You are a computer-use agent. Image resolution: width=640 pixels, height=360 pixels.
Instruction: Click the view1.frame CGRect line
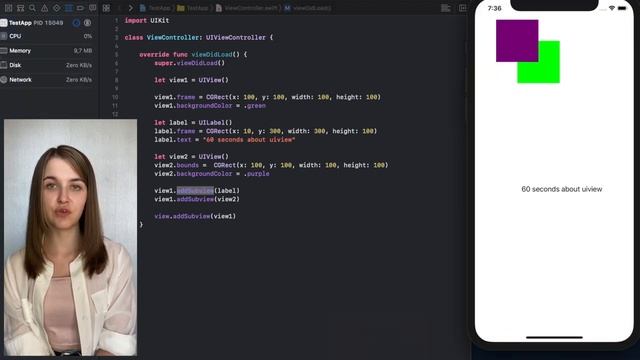point(267,97)
